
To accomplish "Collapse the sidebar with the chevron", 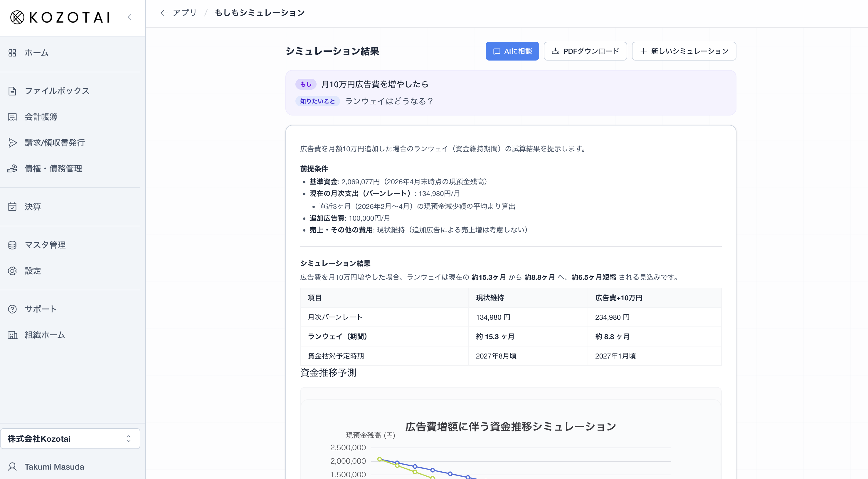I will click(x=130, y=17).
